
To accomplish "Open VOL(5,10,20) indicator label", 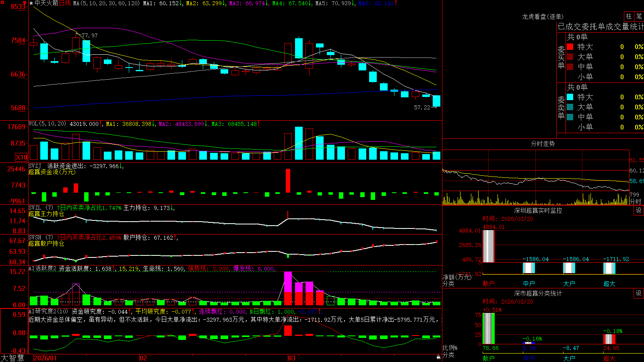I will [x=47, y=124].
